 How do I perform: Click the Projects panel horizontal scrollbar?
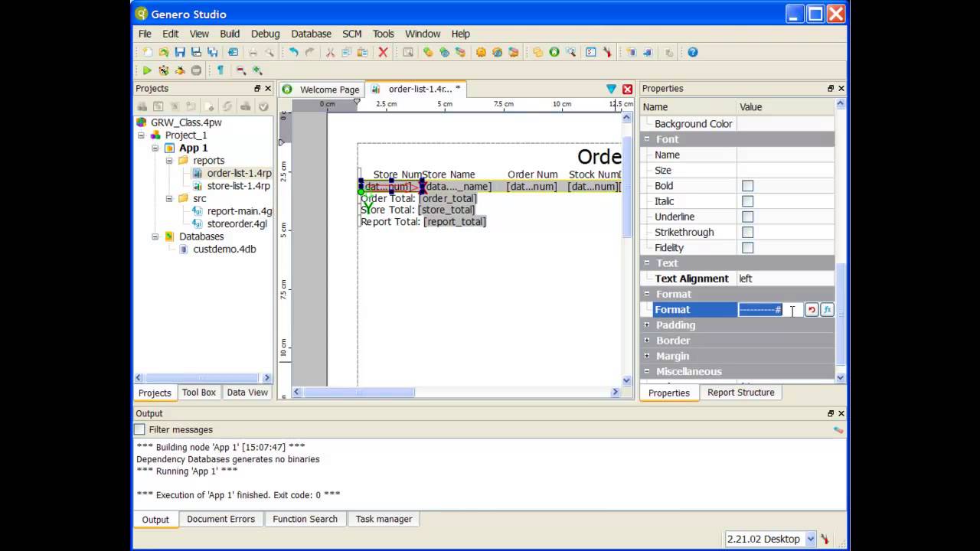tap(204, 377)
